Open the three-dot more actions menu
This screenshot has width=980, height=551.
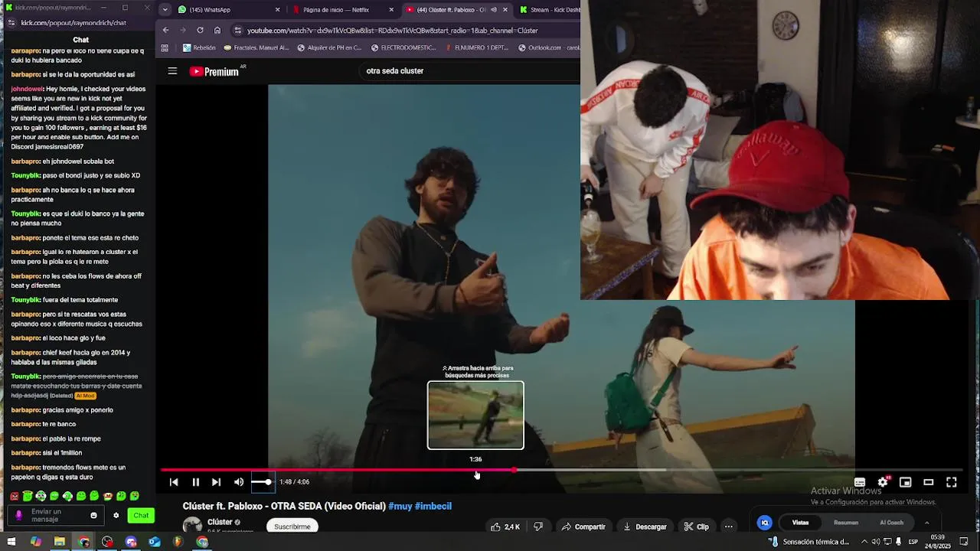coord(729,527)
